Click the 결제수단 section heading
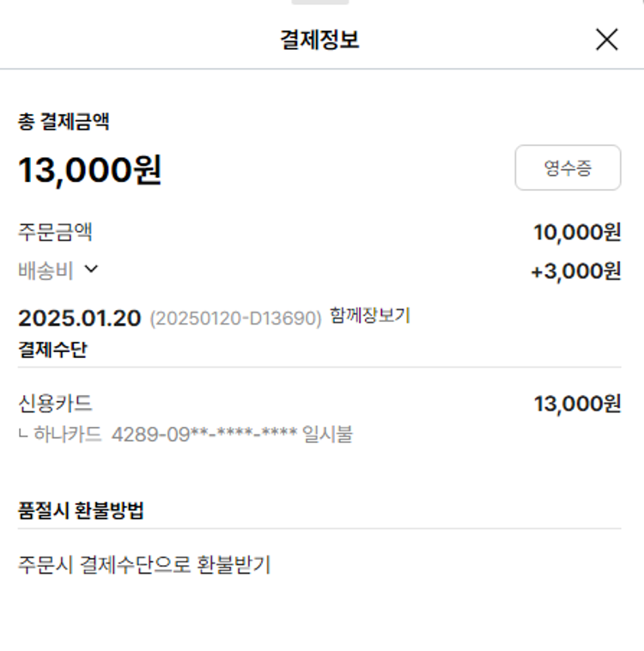Image resolution: width=644 pixels, height=651 pixels. (x=52, y=349)
